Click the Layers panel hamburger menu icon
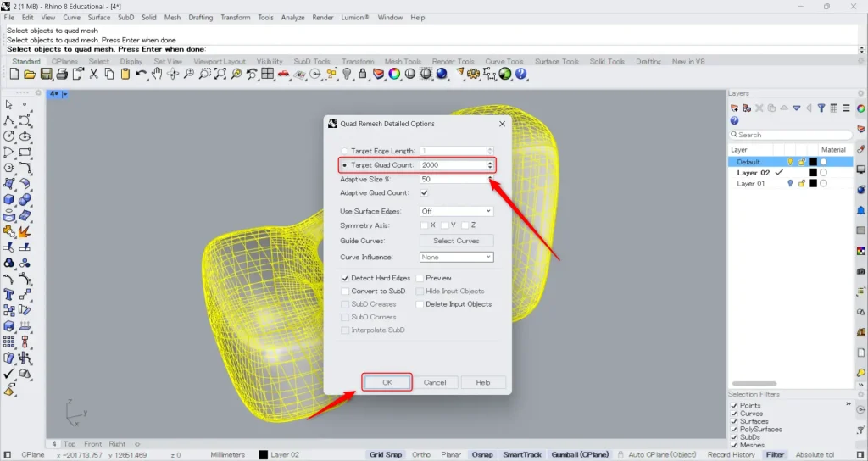The image size is (868, 461). click(847, 108)
